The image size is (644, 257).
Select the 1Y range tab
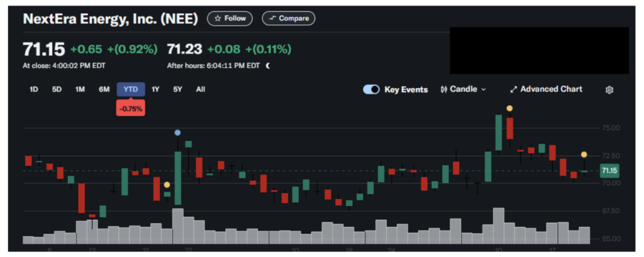[x=155, y=89]
